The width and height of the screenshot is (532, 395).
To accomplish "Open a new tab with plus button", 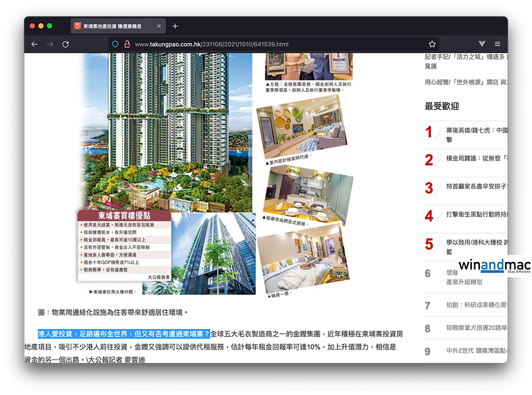I will point(175,26).
